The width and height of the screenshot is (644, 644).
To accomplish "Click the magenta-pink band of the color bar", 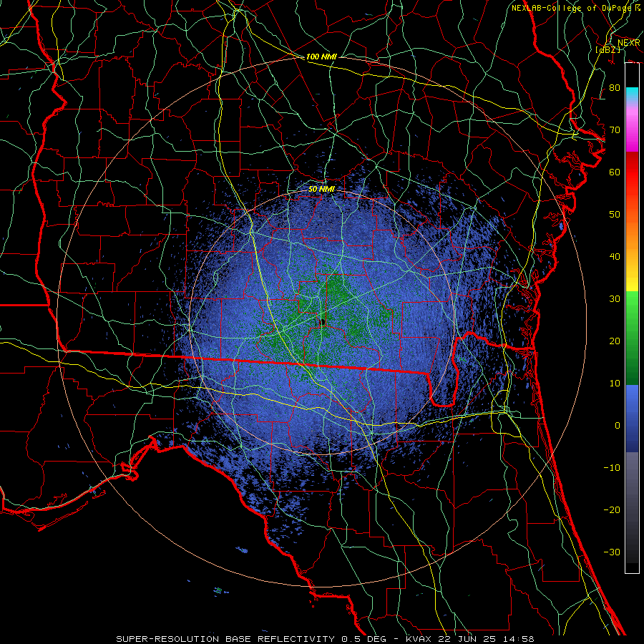I will click(x=632, y=127).
